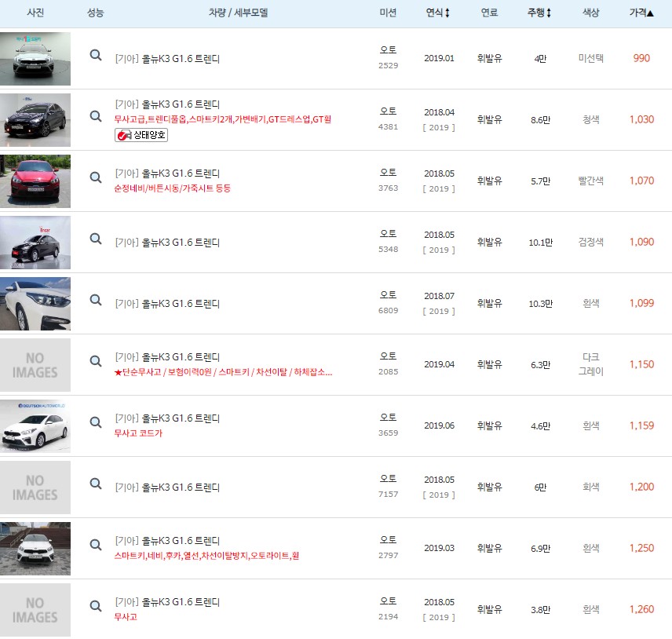The height and width of the screenshot is (639, 672).
Task: Open thumbnail of the 1,250 price white K3
Action: pos(35,549)
